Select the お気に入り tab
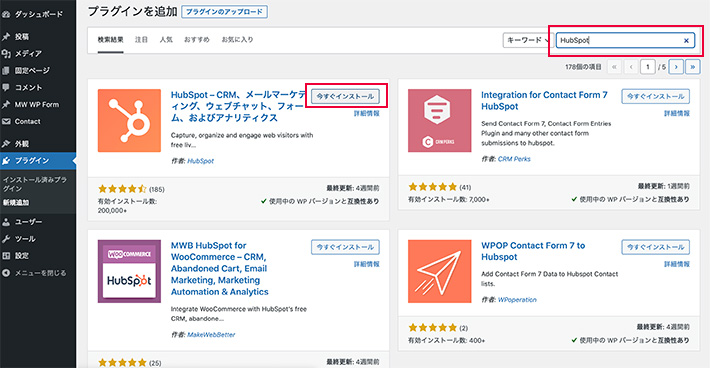The height and width of the screenshot is (368, 710). [x=237, y=39]
